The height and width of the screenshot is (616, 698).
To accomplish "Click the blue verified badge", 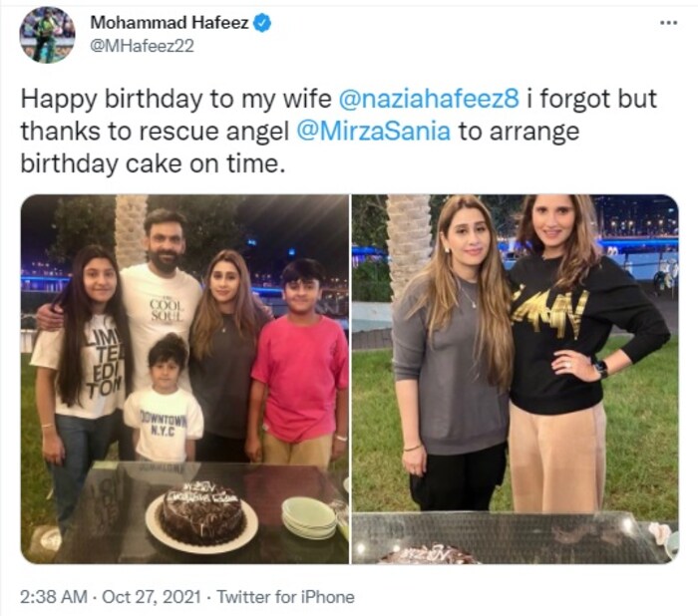I will tap(261, 23).
